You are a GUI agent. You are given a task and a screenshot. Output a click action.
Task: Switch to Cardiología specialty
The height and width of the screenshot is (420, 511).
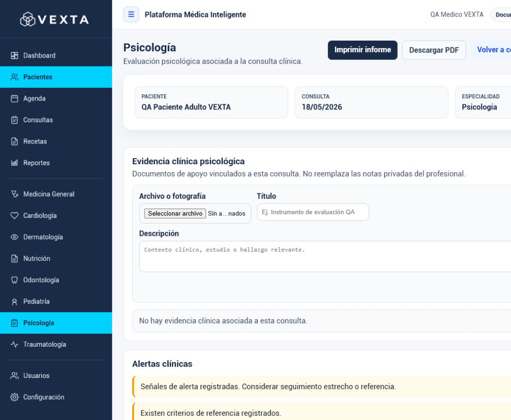[56, 216]
